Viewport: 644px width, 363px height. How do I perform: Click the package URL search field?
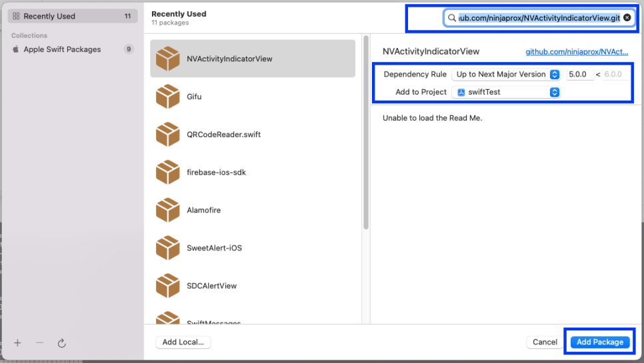pyautogui.click(x=539, y=17)
